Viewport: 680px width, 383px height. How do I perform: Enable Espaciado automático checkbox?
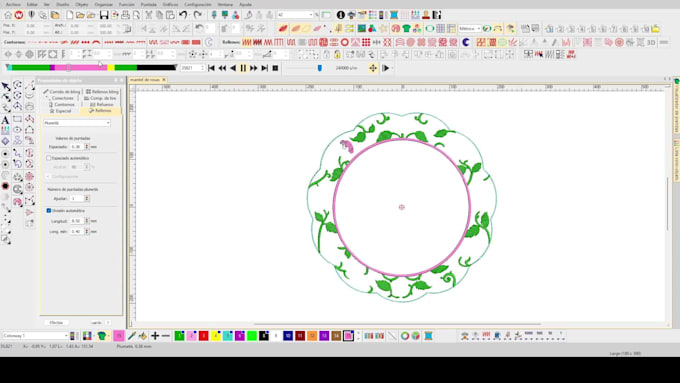(49, 158)
